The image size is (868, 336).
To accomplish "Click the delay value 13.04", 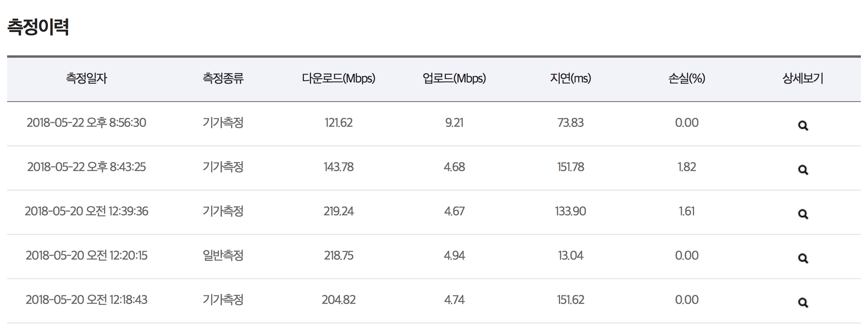I will click(570, 255).
